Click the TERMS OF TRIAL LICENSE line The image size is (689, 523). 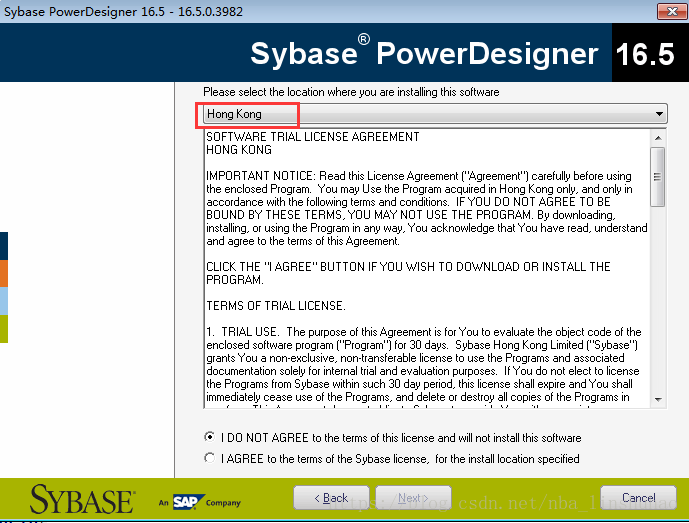coord(276,305)
